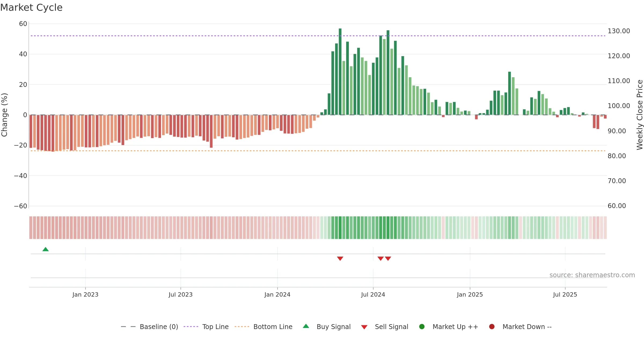The width and height of the screenshot is (644, 362).
Task: Click the orange dotted Bottom Line swatch
Action: (242, 327)
